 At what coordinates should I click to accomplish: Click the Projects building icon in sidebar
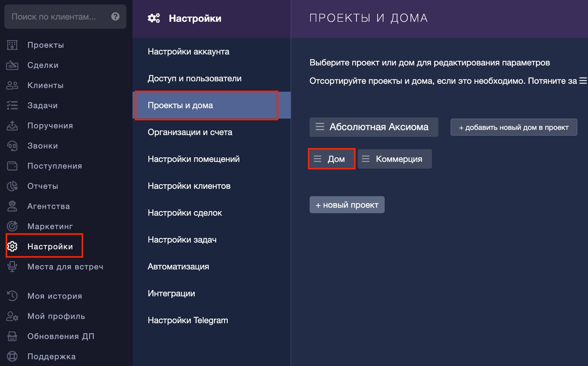pos(12,45)
